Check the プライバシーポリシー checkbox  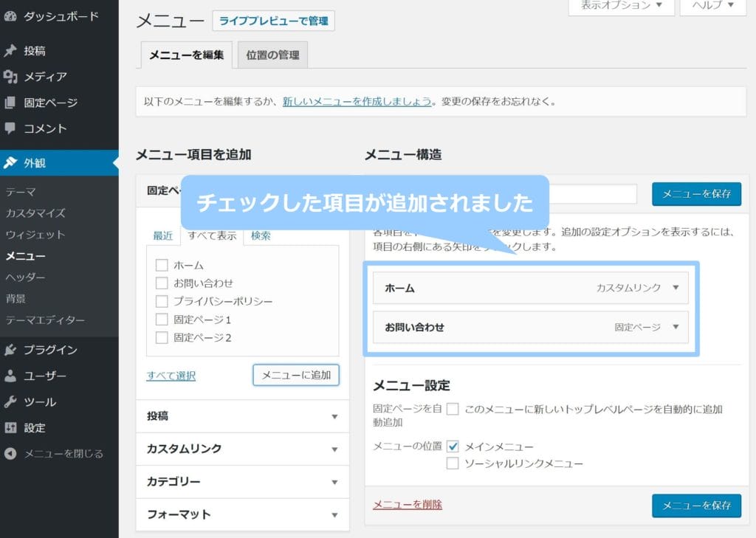point(162,301)
